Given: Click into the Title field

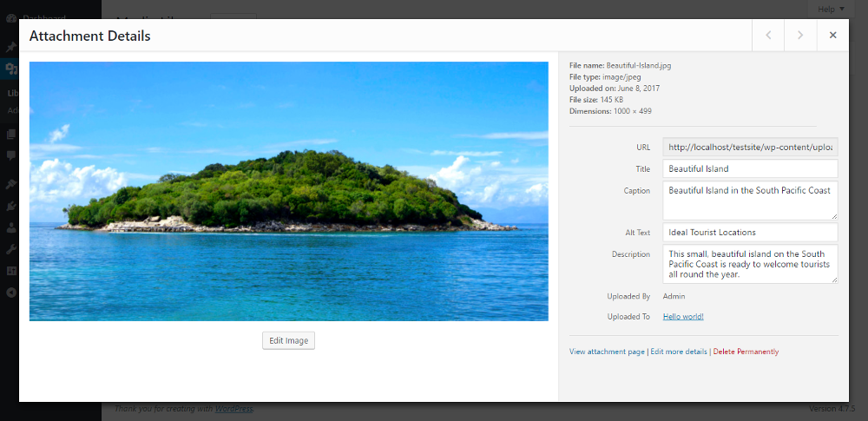Looking at the screenshot, I should (x=750, y=168).
